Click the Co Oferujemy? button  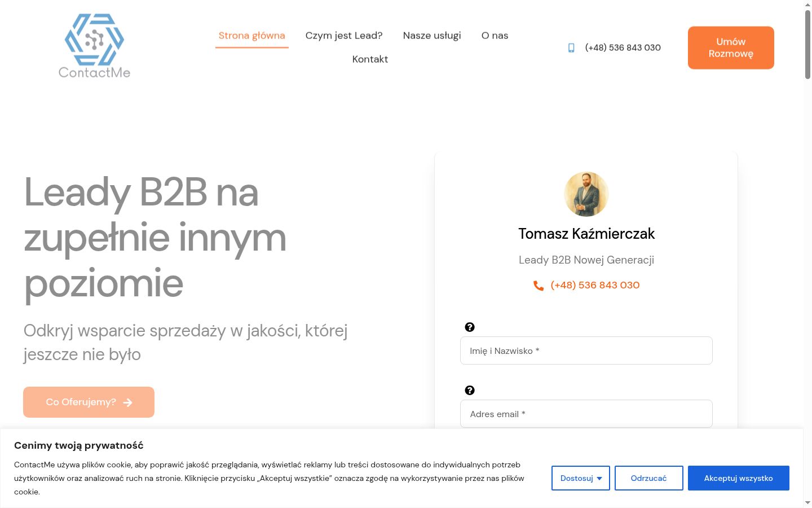(x=89, y=402)
